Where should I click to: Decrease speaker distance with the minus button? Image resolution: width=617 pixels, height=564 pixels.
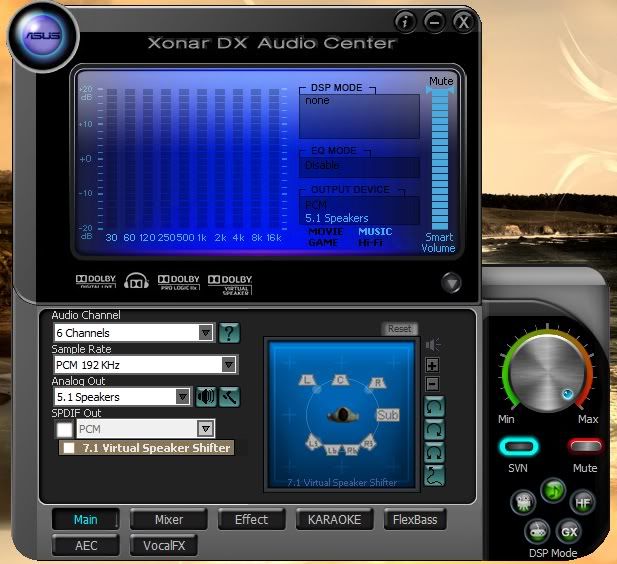point(432,384)
